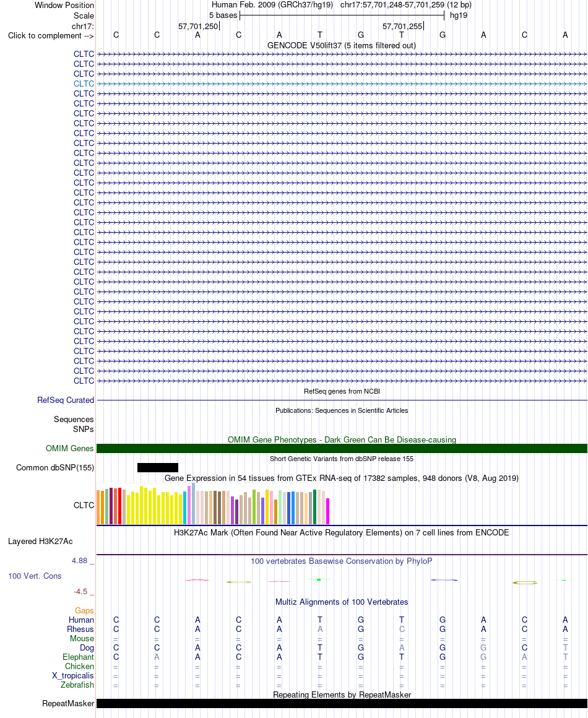Click the '5 bases' scale bar label

[223, 15]
